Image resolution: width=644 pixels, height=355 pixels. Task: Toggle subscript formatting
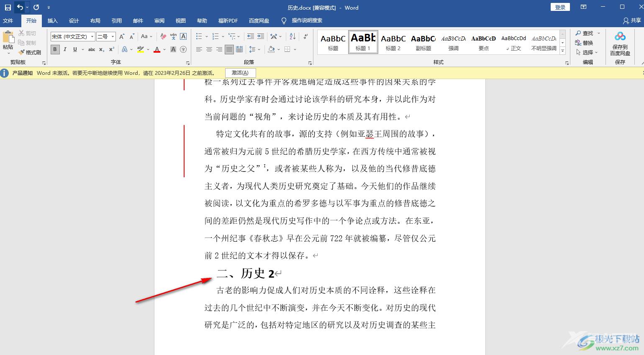click(102, 49)
